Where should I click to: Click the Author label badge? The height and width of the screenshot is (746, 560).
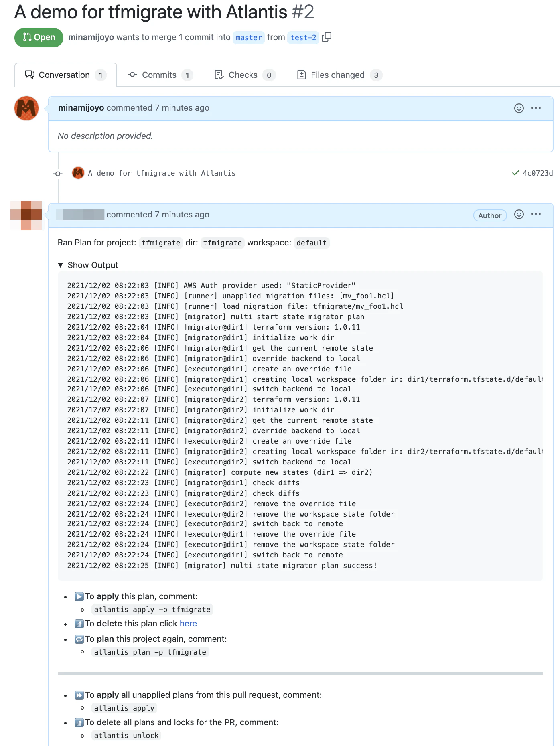click(490, 215)
